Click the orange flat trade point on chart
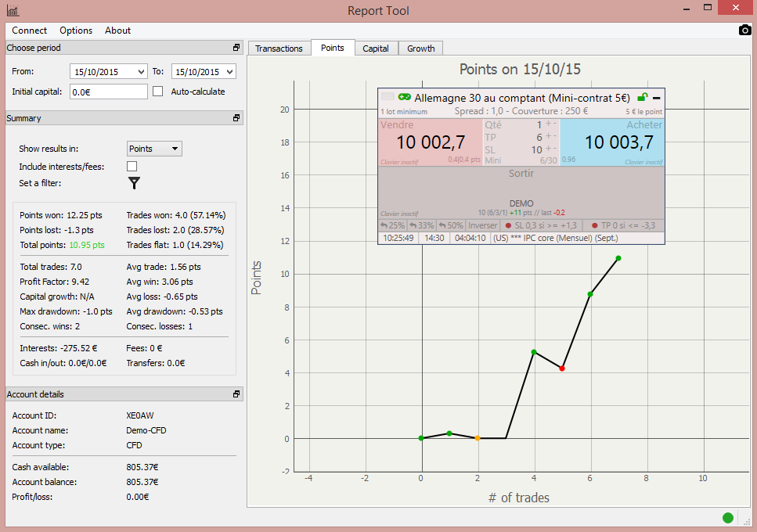The image size is (757, 532). (478, 438)
